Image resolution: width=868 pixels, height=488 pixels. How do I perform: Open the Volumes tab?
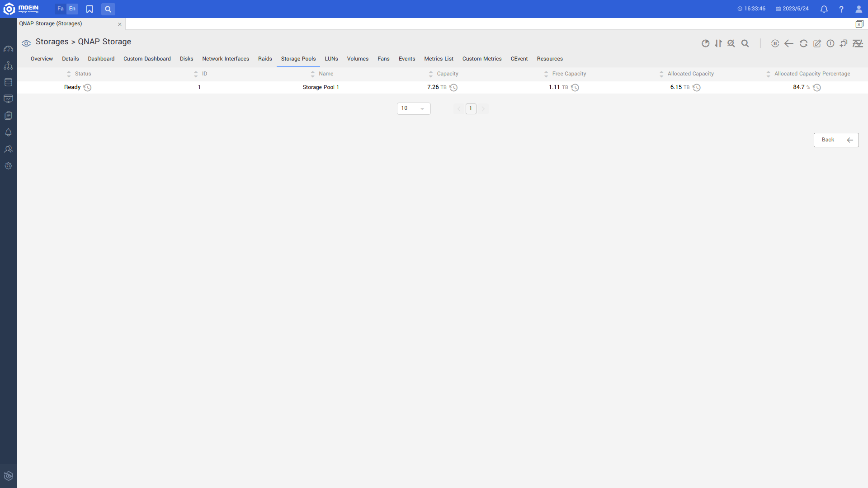(x=358, y=59)
